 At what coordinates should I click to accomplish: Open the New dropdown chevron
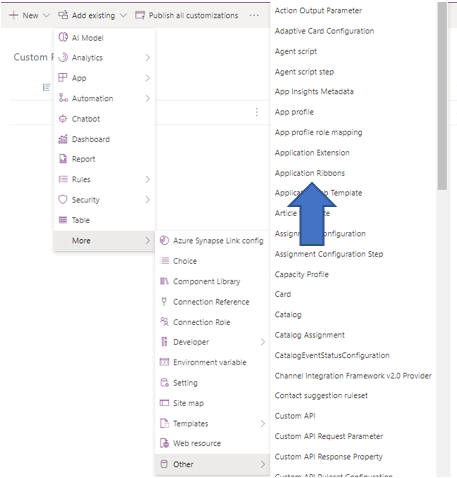point(46,15)
